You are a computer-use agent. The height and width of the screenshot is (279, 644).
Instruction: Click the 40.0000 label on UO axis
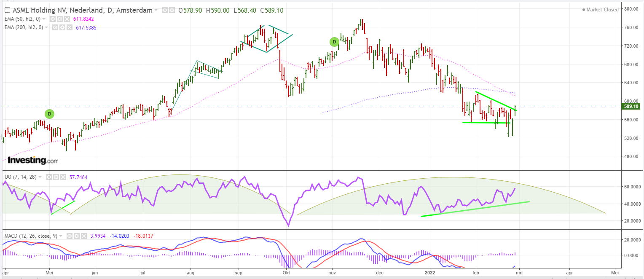pyautogui.click(x=632, y=204)
